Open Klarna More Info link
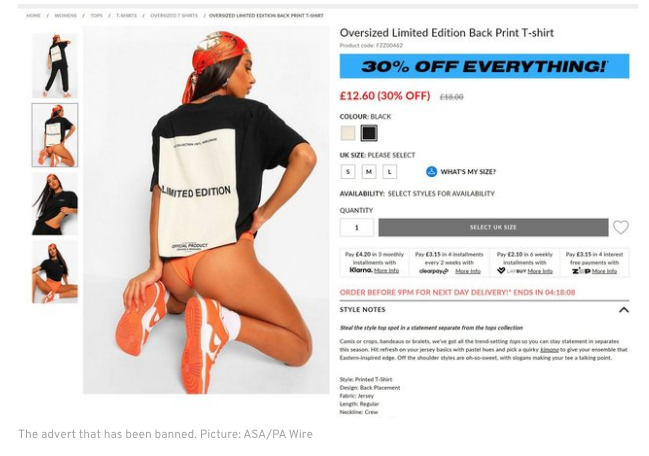This screenshot has width=649, height=456. (x=386, y=271)
